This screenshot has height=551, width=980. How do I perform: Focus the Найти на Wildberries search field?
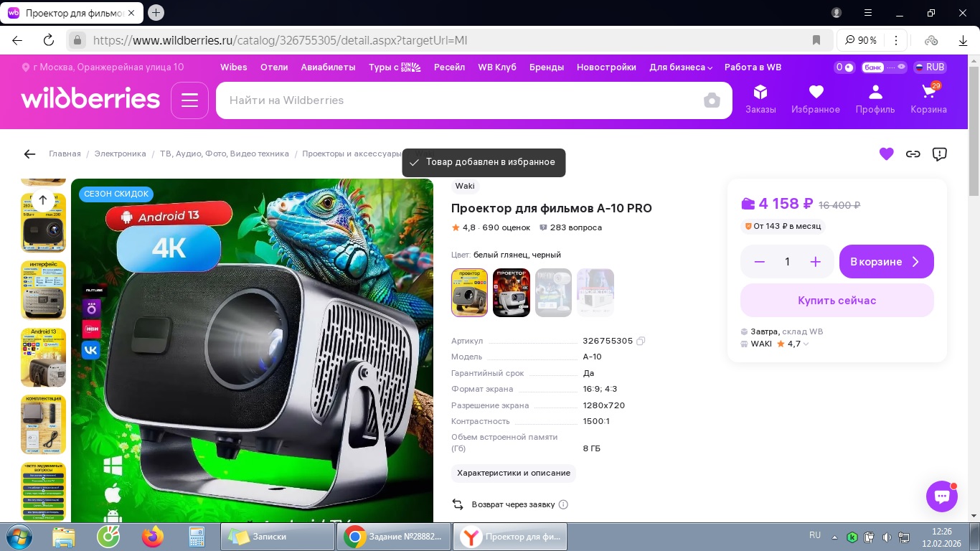pyautogui.click(x=459, y=100)
